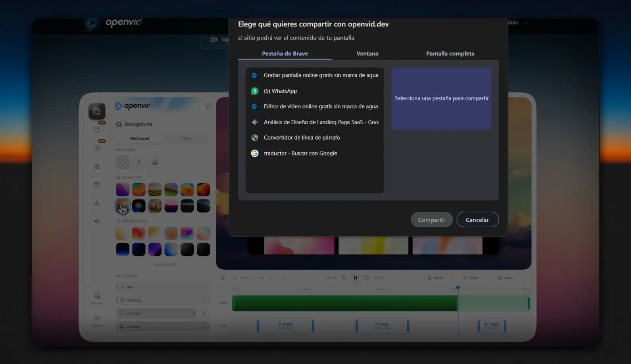Skip backward with the rewind icon
The image size is (631, 364).
[344, 278]
